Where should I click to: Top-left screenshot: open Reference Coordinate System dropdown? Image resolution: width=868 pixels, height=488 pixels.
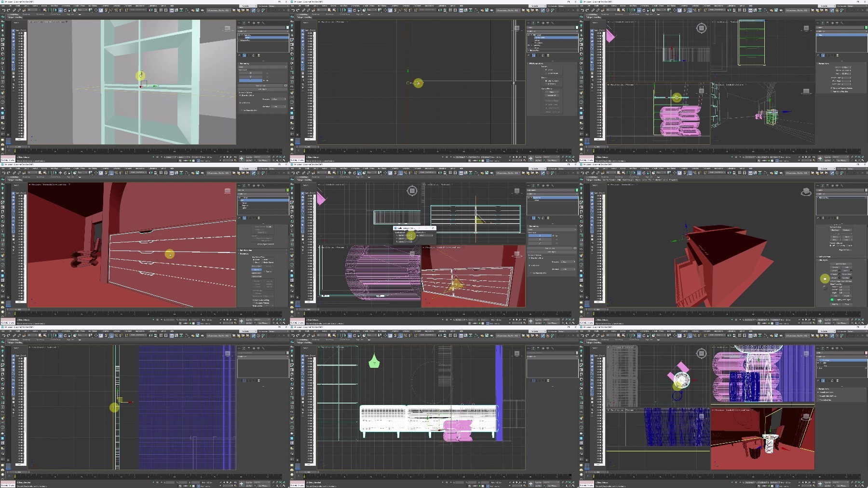click(82, 10)
